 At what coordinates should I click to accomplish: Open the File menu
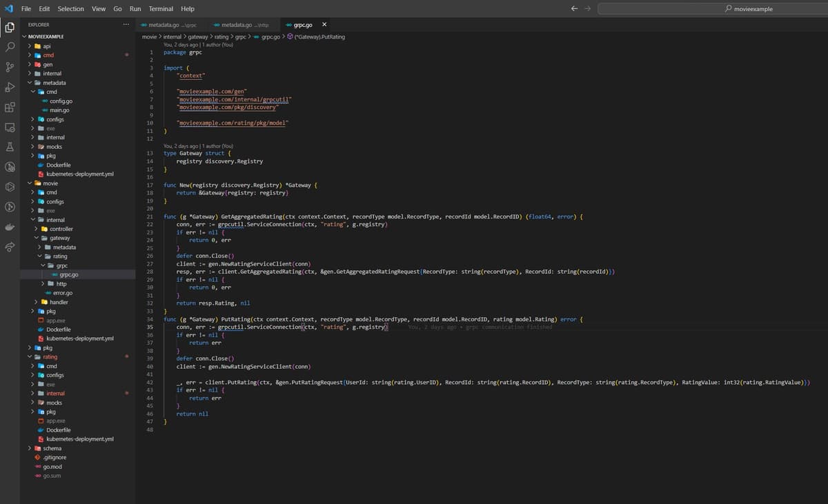pos(26,9)
